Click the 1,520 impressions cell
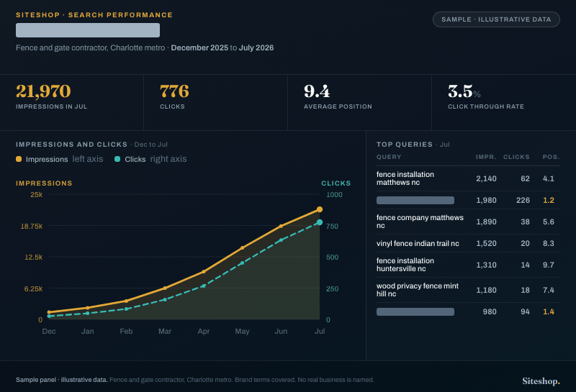The image size is (576, 392). click(486, 243)
